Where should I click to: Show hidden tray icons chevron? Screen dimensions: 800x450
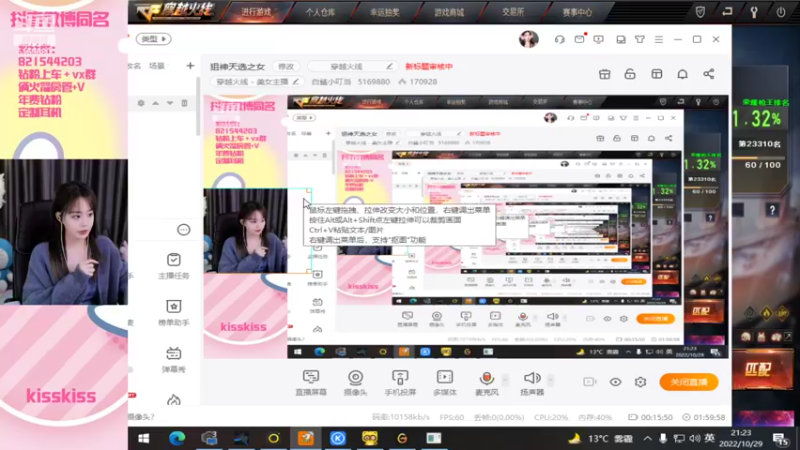pyautogui.click(x=647, y=438)
